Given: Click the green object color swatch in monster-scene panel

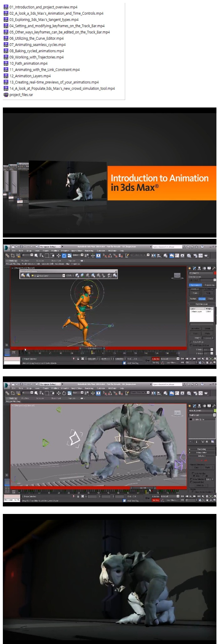Looking at the screenshot, I should point(215,411).
